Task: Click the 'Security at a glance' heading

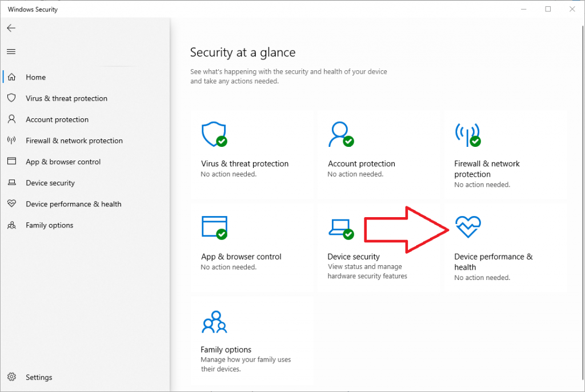Action: [242, 52]
